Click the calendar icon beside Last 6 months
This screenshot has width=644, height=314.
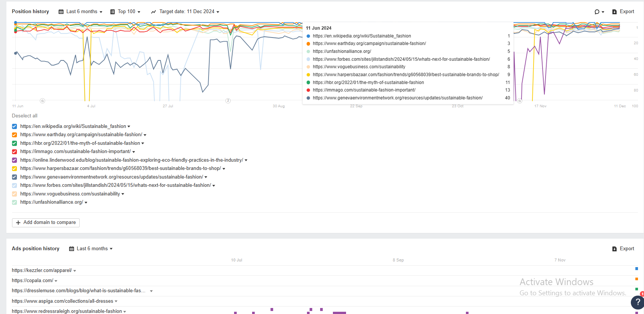click(x=61, y=12)
